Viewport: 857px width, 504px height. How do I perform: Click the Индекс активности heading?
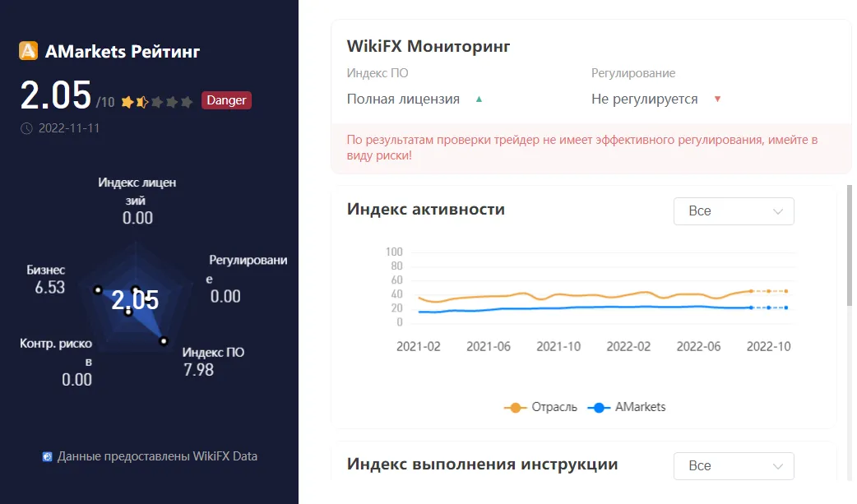click(x=426, y=210)
